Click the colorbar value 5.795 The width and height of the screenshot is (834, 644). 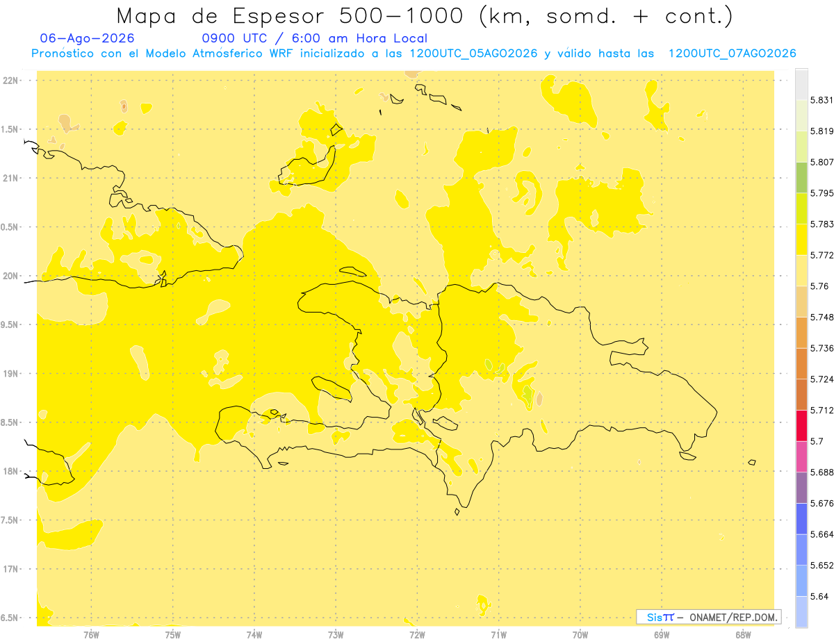[822, 193]
